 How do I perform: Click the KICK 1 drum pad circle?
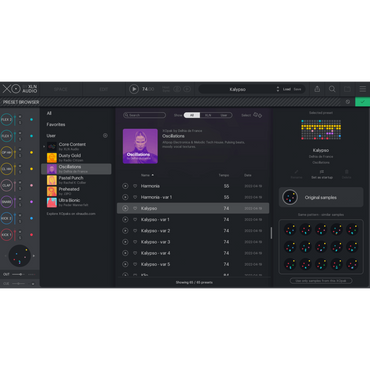(6, 235)
